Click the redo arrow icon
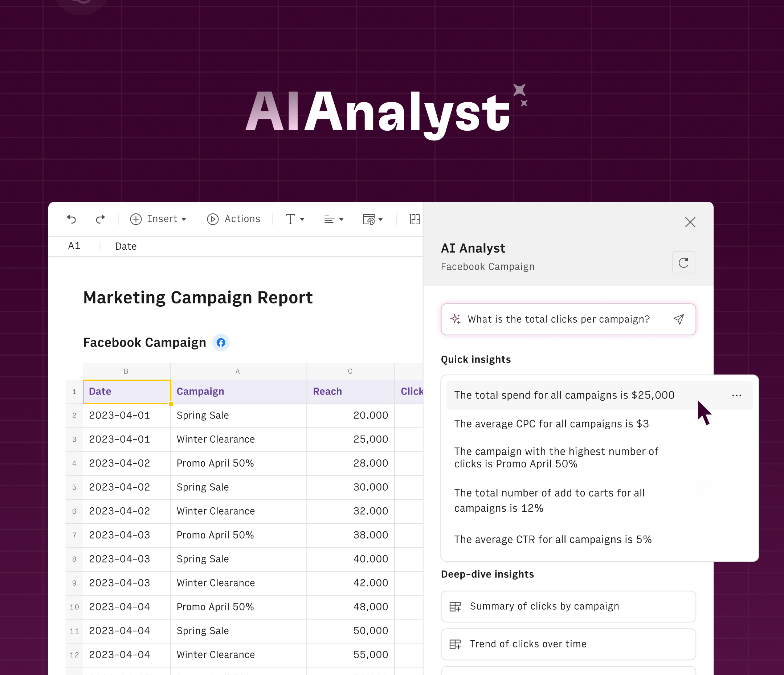 click(100, 219)
